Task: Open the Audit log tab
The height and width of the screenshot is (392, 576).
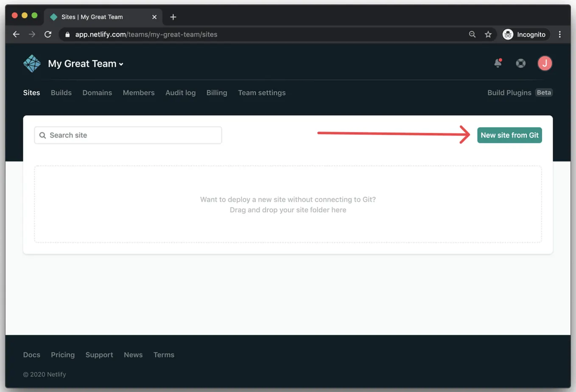Action: [x=180, y=93]
